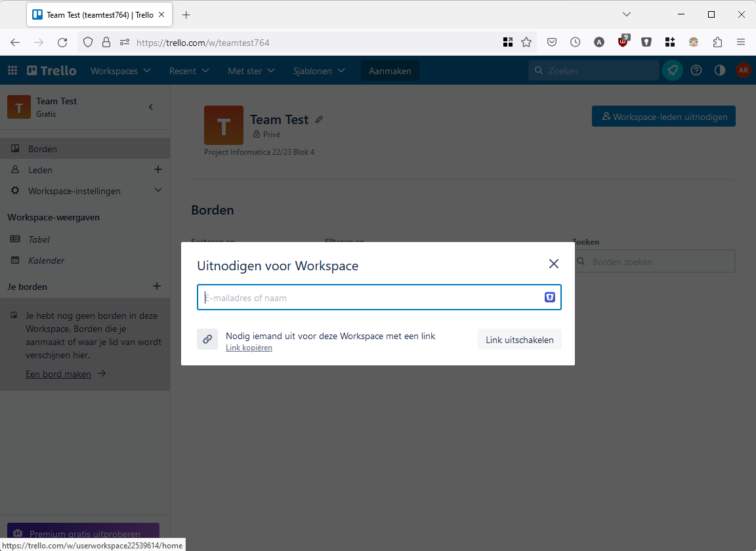756x551 pixels.
Task: Click the Trello logo in header
Action: pyautogui.click(x=52, y=71)
